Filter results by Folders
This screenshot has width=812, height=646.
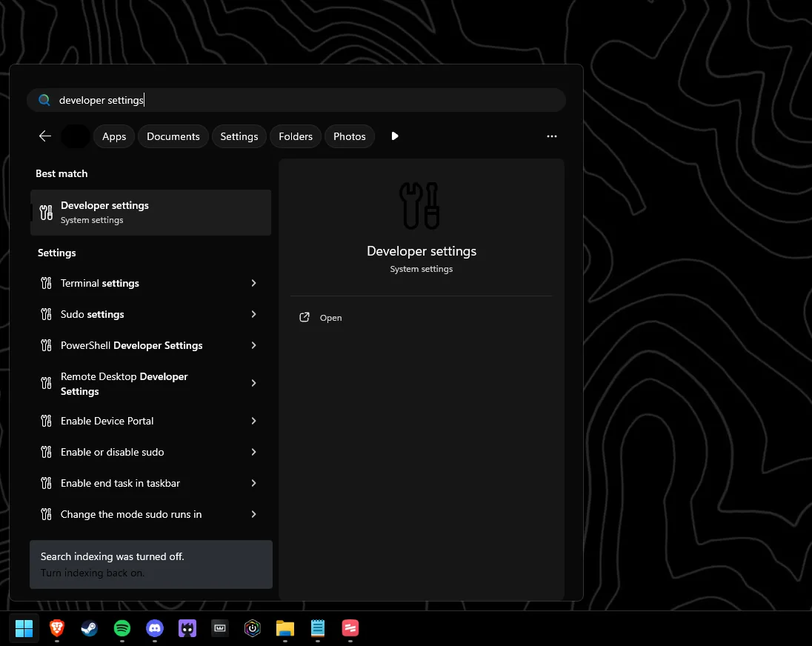(295, 136)
